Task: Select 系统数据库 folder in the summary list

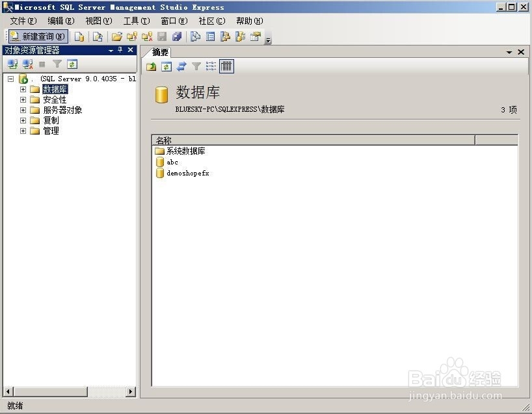Action: click(185, 151)
